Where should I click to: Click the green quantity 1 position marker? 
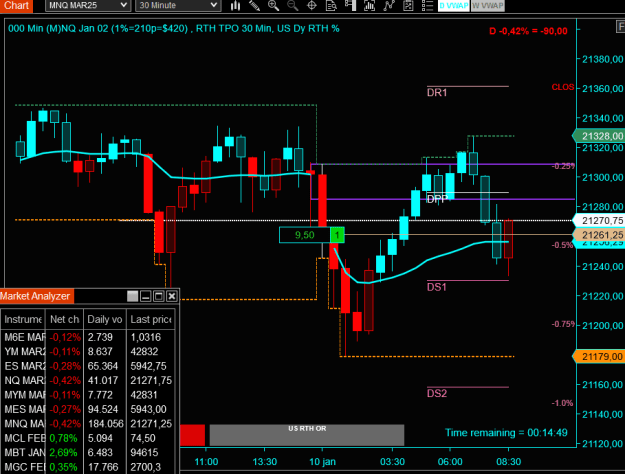tap(337, 235)
